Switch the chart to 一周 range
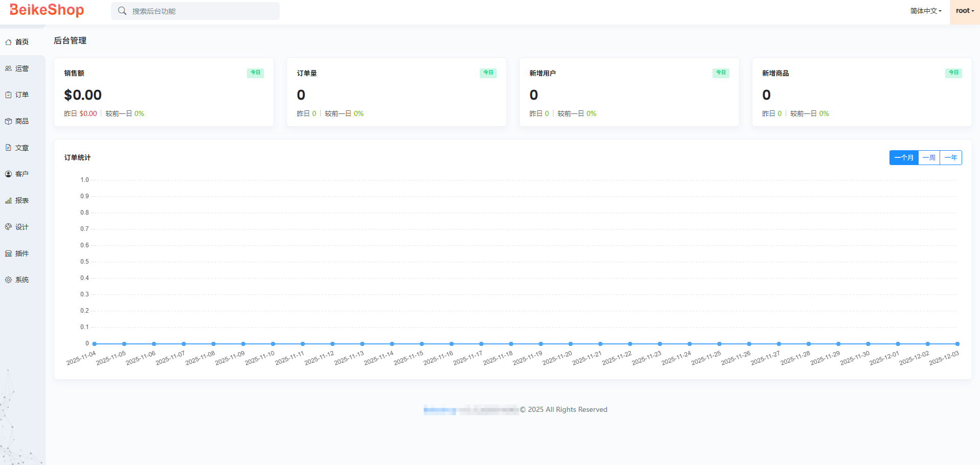The image size is (980, 465). tap(929, 158)
